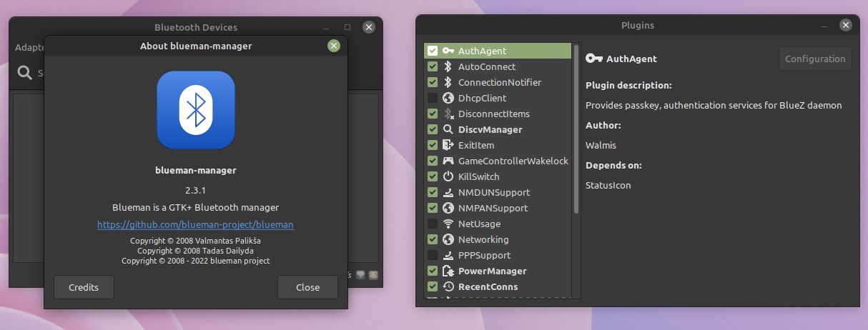
Task: Click the exit door icon beside ExitItem
Action: 448,145
